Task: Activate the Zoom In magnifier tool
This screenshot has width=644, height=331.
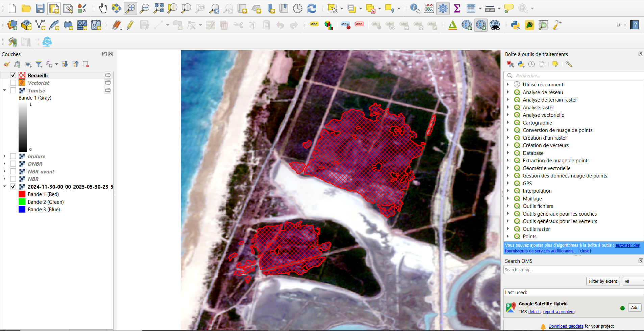Action: (x=130, y=8)
